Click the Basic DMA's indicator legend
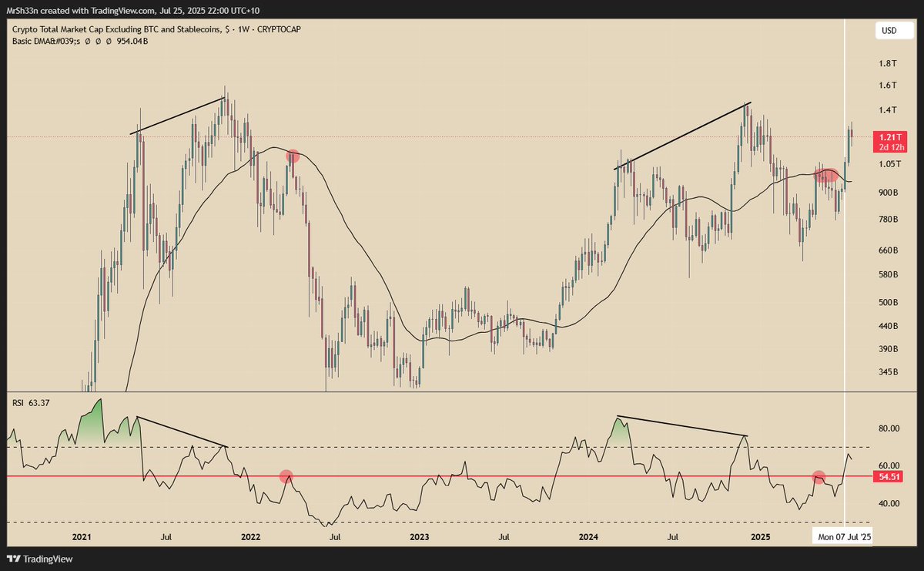Screen dimensions: 924x571 [79, 40]
